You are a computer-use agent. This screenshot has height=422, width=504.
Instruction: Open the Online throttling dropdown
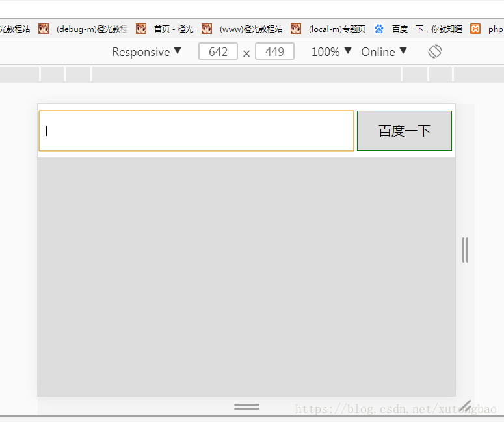(384, 52)
